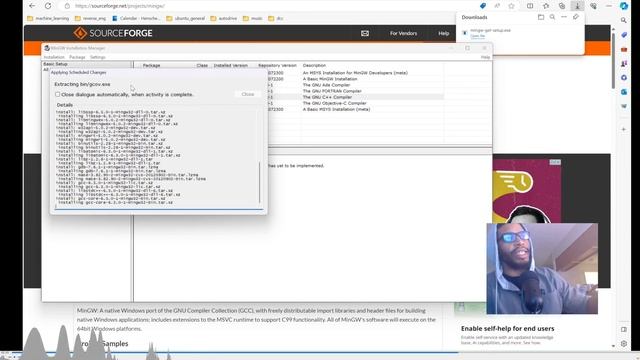The width and height of the screenshot is (640, 360).
Task: Open sidebar settings gear icon
Action: [x=624, y=344]
